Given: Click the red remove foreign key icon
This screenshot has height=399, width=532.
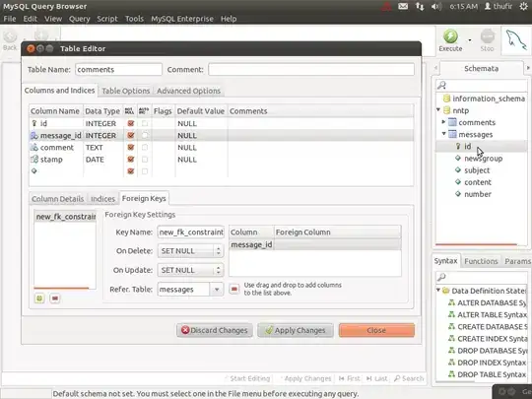Looking at the screenshot, I should [x=55, y=299].
